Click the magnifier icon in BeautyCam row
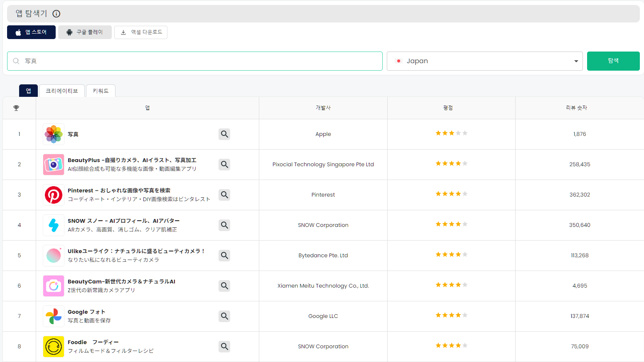 (224, 286)
